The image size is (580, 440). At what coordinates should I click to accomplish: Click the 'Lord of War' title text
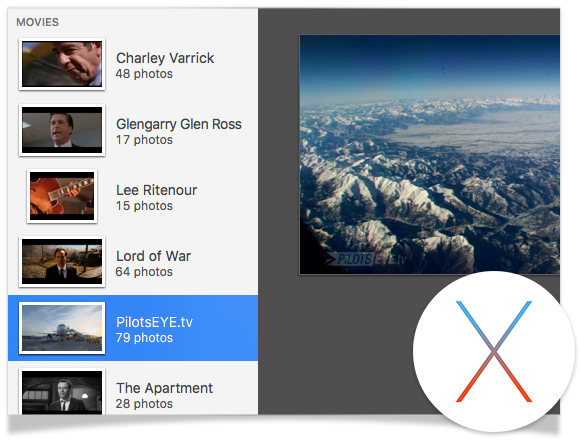154,256
